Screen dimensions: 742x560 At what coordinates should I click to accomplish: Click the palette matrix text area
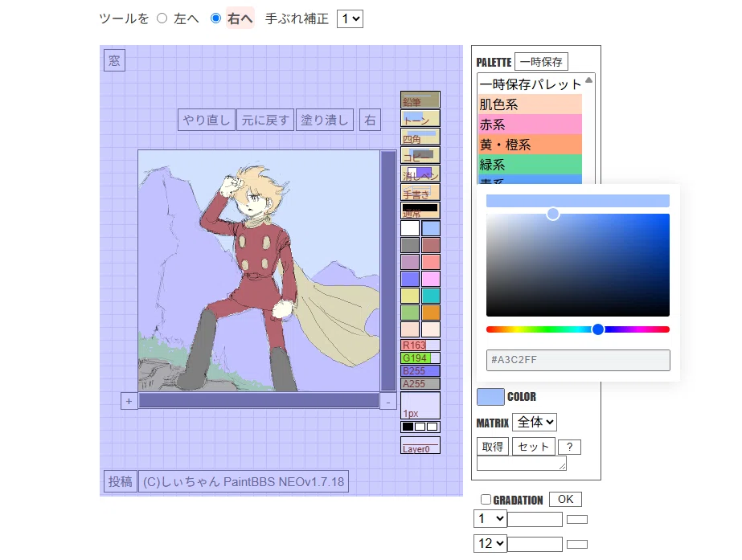tap(522, 463)
